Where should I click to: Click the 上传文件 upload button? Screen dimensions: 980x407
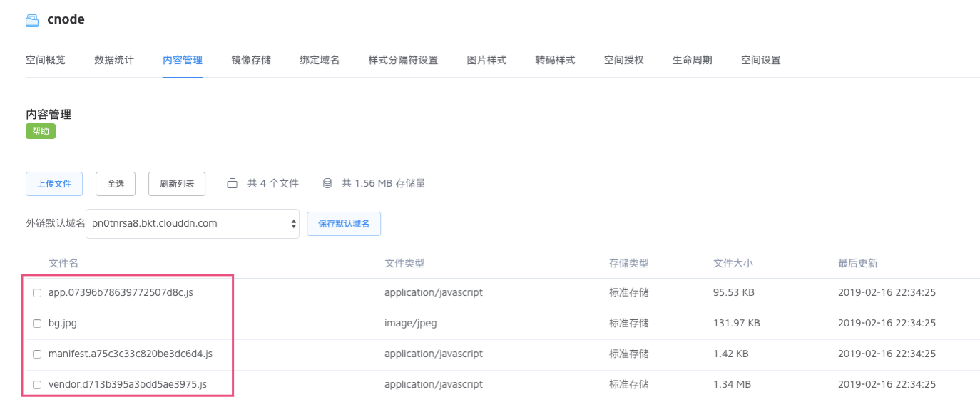[54, 184]
